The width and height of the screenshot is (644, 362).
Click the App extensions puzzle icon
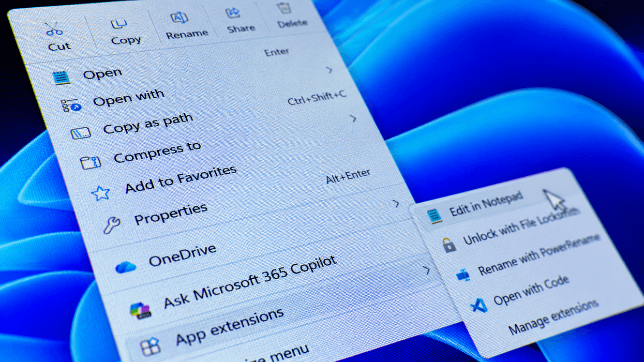click(x=151, y=346)
